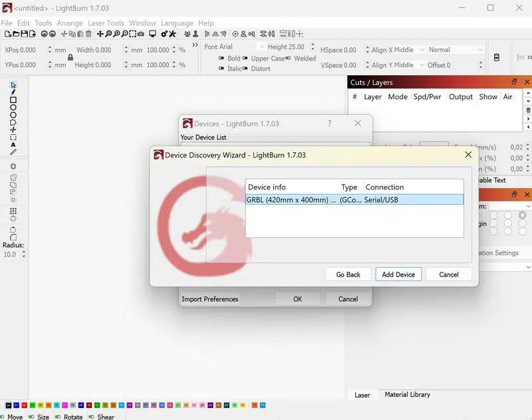
Task: Open the Arrange menu
Action: (x=70, y=23)
